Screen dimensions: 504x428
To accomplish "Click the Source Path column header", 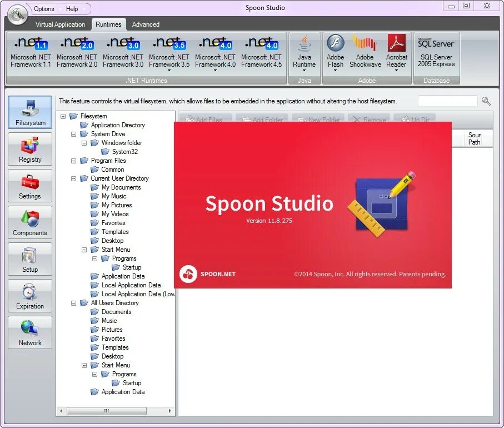I will pos(474,138).
